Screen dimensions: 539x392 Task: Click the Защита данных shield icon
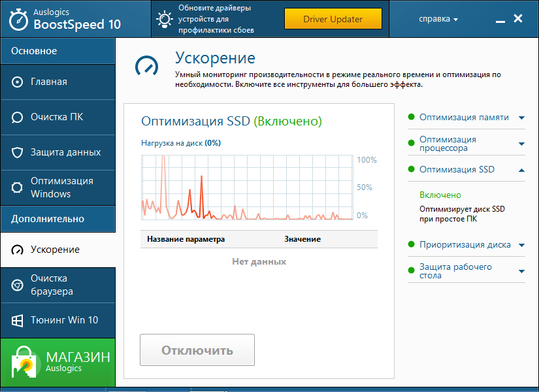tap(17, 152)
